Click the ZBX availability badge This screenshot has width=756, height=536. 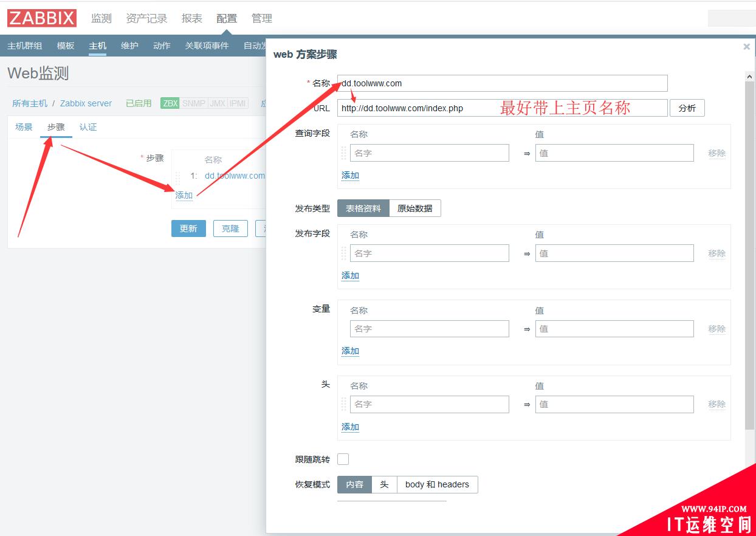point(170,103)
